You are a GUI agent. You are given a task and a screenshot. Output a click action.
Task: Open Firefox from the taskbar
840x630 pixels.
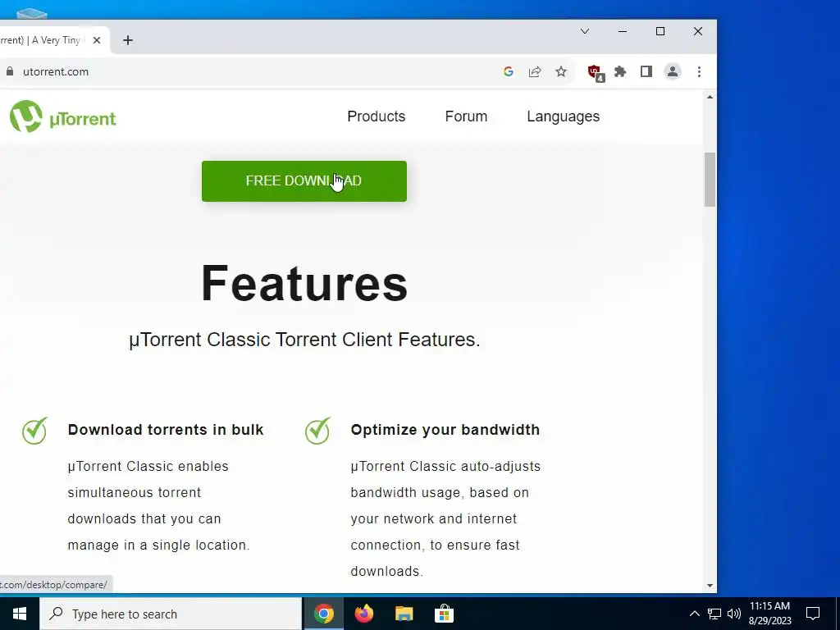pyautogui.click(x=364, y=614)
